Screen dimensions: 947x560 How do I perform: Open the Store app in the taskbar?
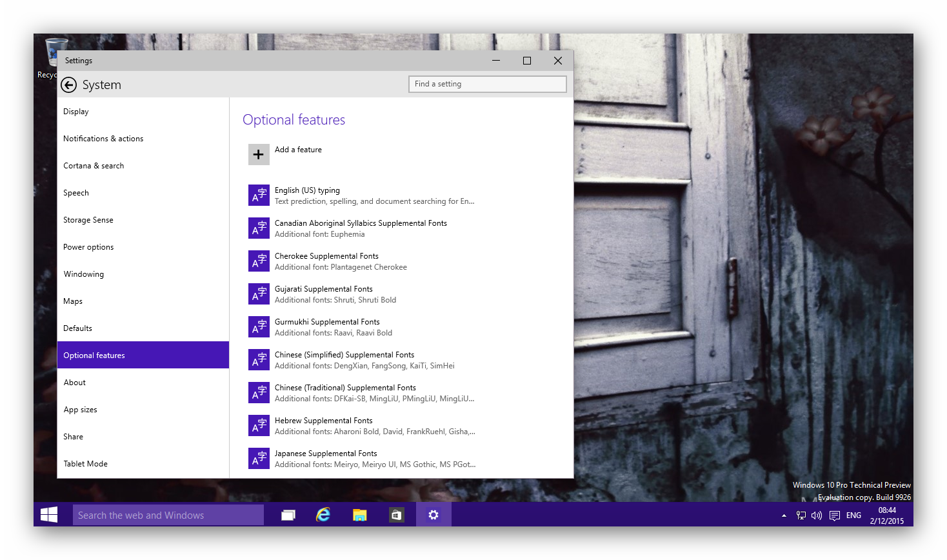(x=396, y=515)
